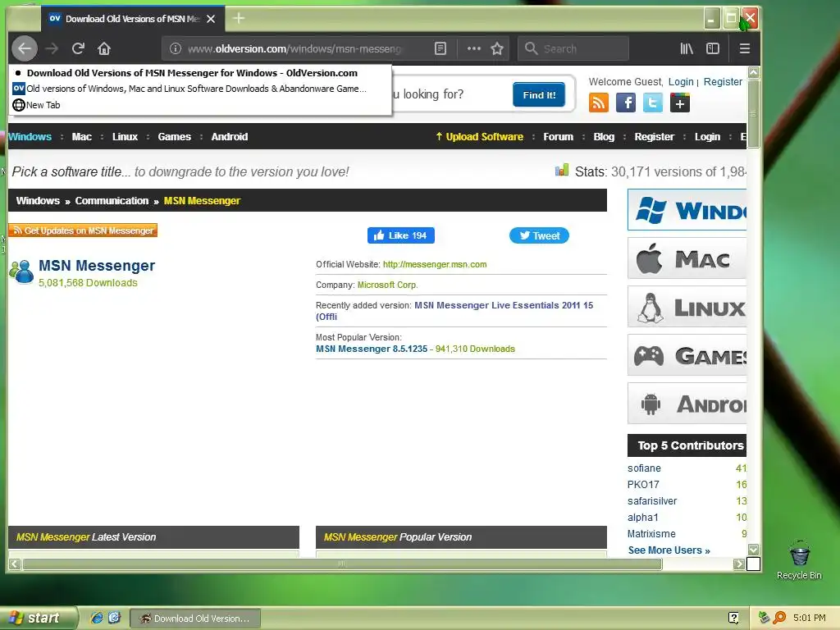Click Login in the black nav bar
The image size is (840, 630).
pyautogui.click(x=707, y=137)
